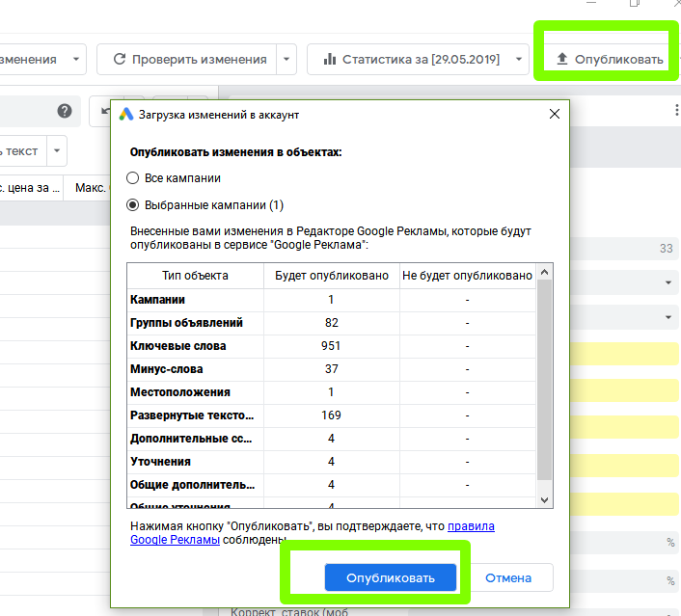Click the three-dot menu icon at right edge
This screenshot has height=616, width=681.
676,110
